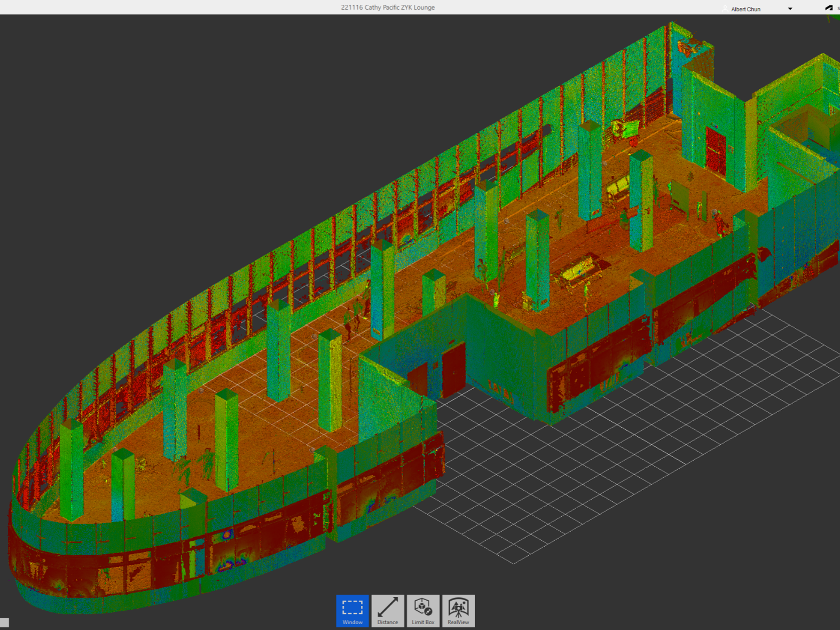
Task: Click the project title 221116 Cathy Pacific ZYK Lounge
Action: pyautogui.click(x=388, y=7)
